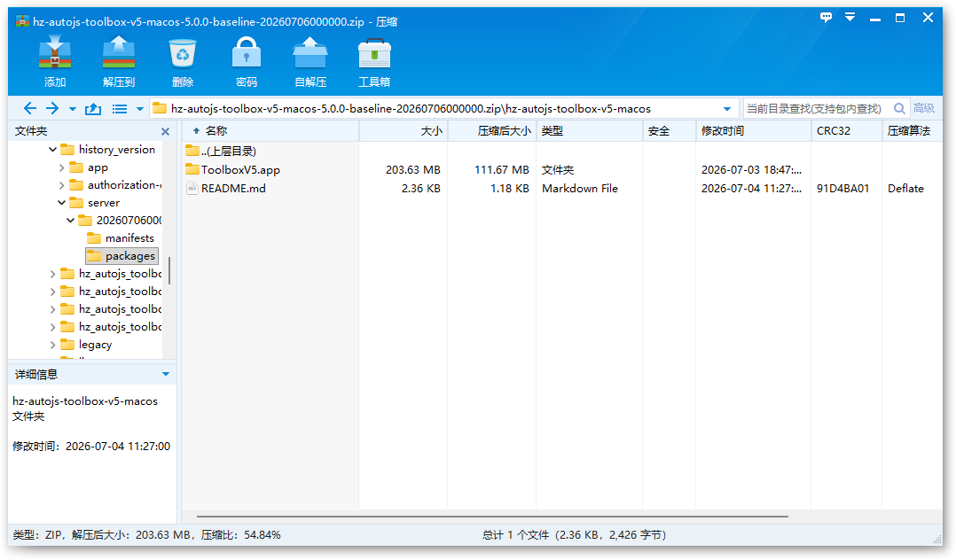Viewport: 956px width, 560px height.
Task: Click the Markdown File type cell
Action: click(x=580, y=189)
